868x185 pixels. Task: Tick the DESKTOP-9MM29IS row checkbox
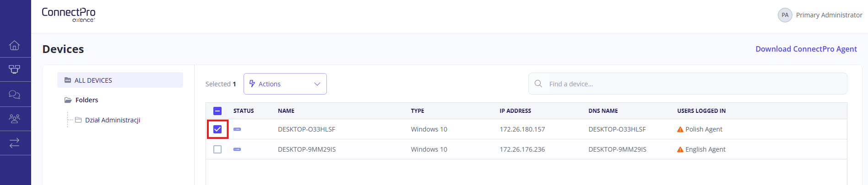point(217,149)
